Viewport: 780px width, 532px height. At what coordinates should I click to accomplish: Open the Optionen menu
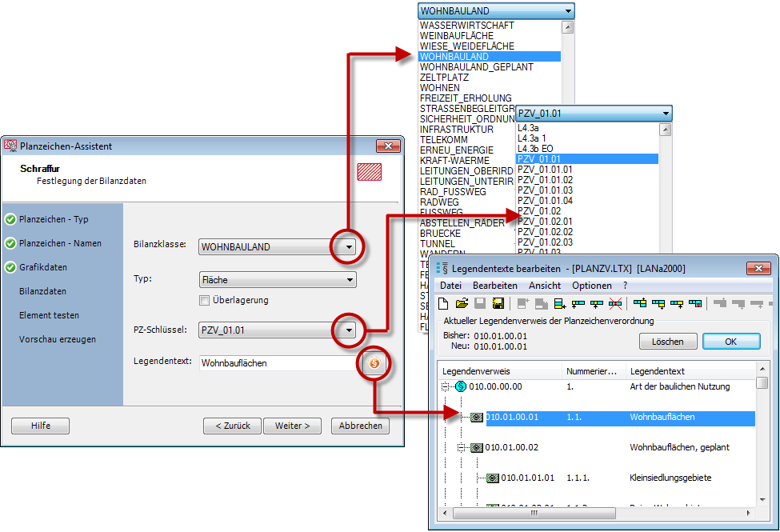pos(591,286)
